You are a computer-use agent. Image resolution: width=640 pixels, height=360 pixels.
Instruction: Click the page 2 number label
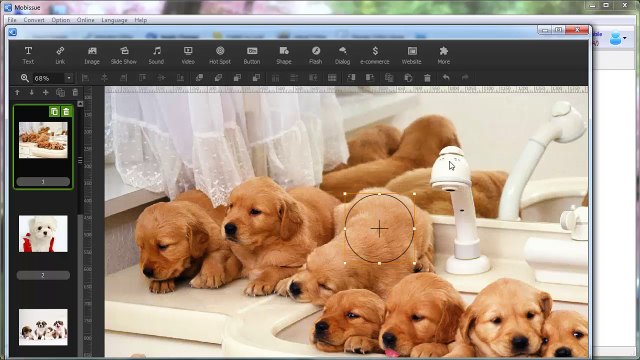(43, 276)
